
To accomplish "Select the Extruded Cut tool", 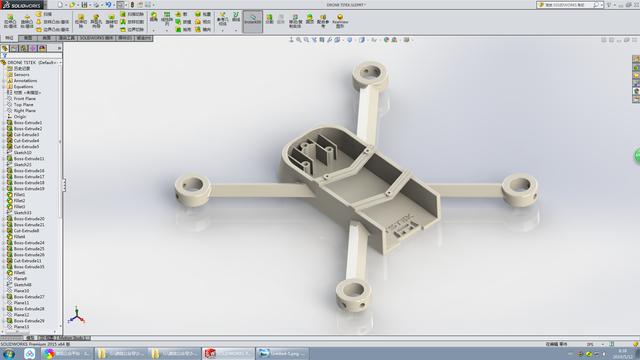I will (x=81, y=21).
